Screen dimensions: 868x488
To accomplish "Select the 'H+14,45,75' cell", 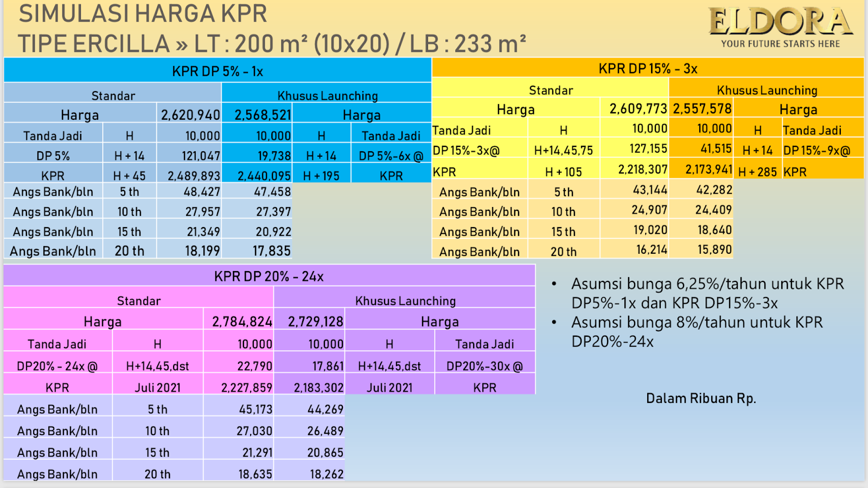I will (564, 151).
